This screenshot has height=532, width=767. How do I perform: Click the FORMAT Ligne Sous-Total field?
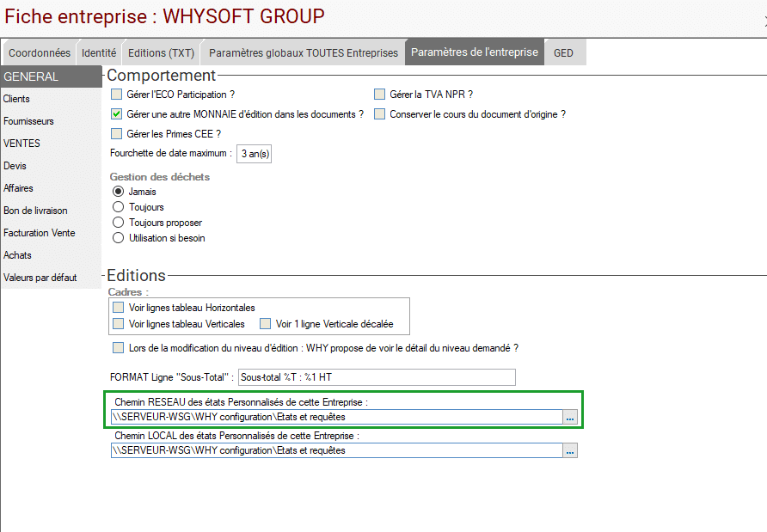click(377, 377)
